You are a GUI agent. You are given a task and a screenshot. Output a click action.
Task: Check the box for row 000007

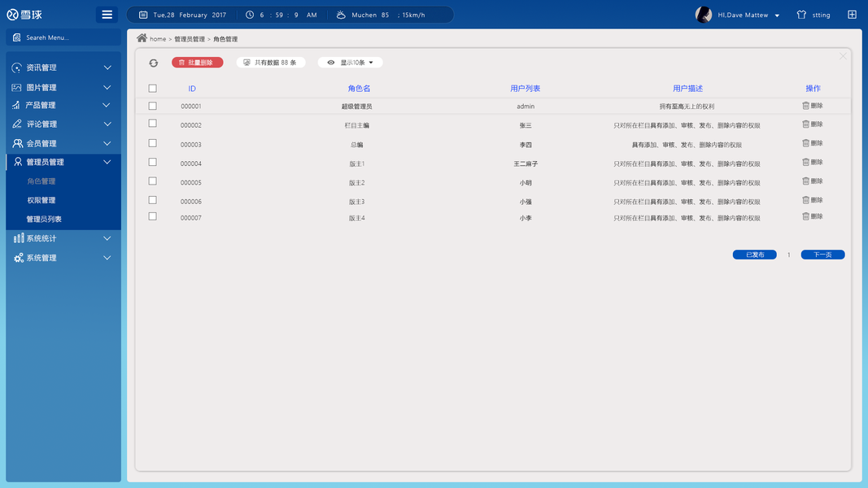click(153, 216)
